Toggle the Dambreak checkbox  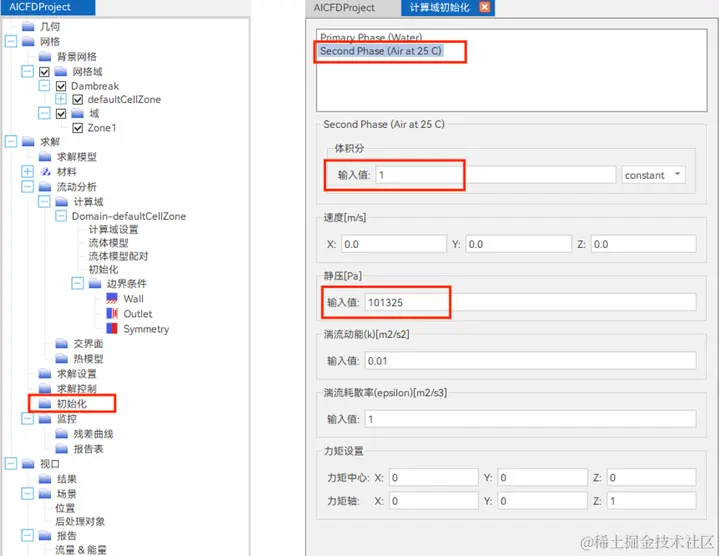pyautogui.click(x=61, y=86)
